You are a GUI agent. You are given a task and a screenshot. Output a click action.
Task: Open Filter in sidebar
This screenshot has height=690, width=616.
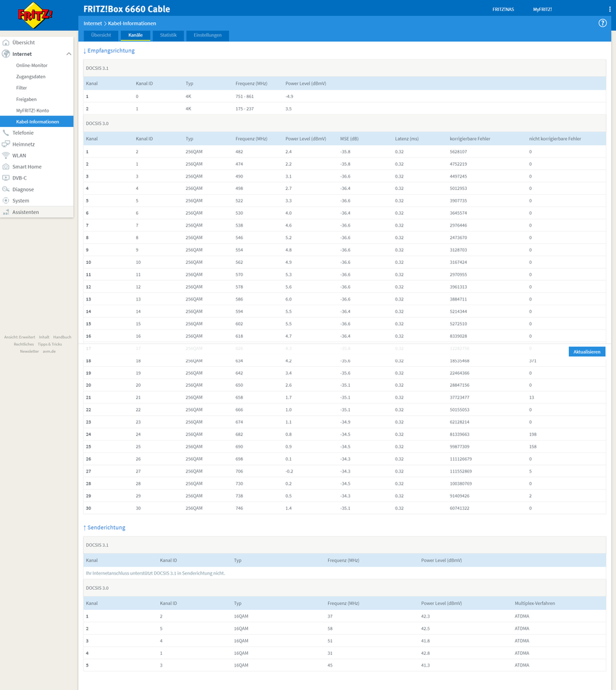pyautogui.click(x=21, y=88)
